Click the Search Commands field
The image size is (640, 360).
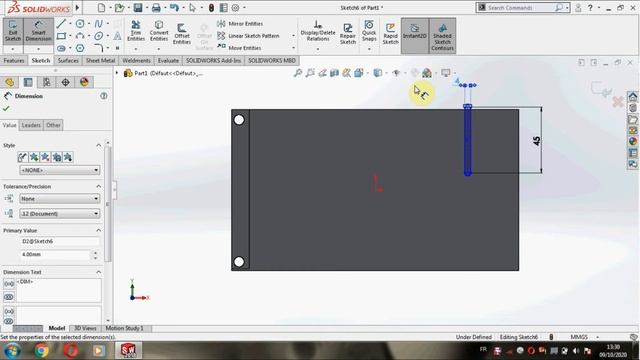[520, 7]
